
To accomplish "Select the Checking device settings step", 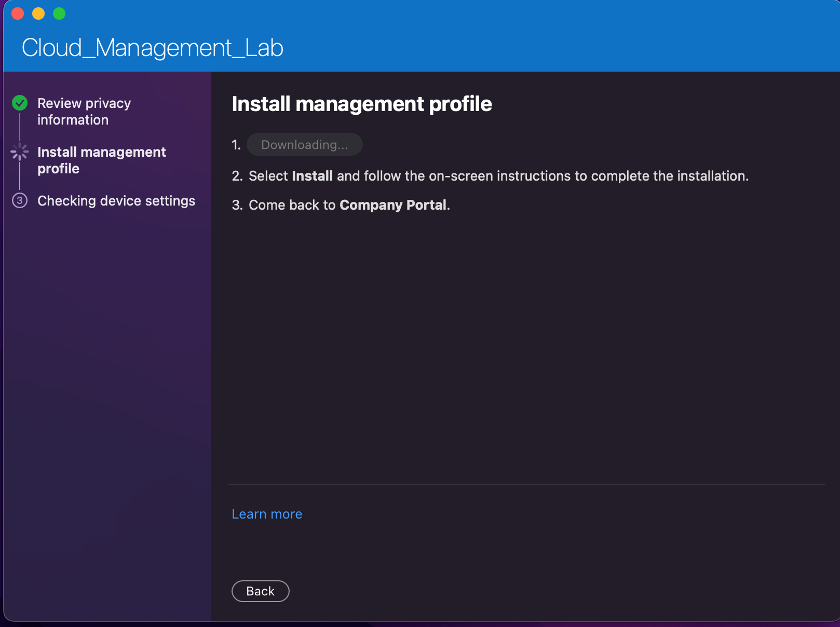I will tap(116, 201).
